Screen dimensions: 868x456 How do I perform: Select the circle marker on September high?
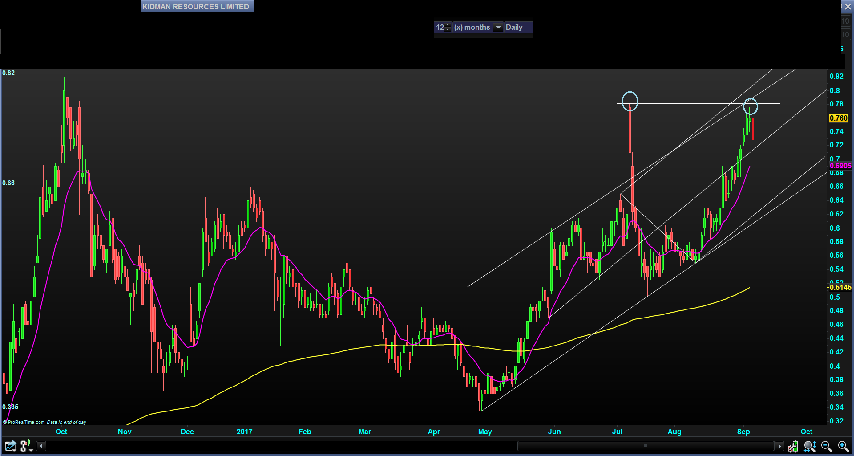pyautogui.click(x=751, y=106)
